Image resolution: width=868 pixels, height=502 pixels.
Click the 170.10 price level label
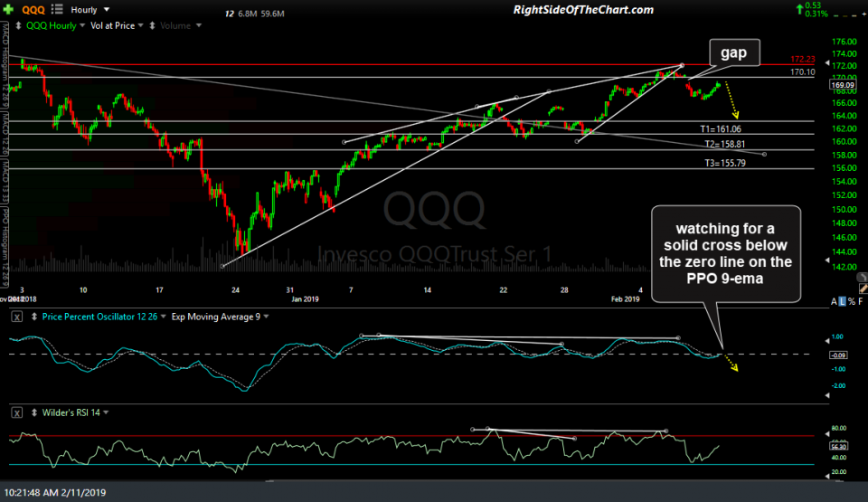[x=803, y=72]
